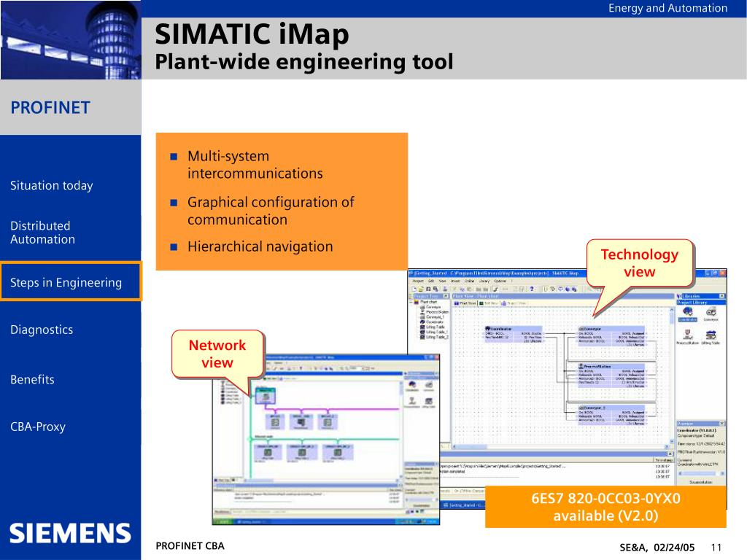Click the PROFINET heading in the sidebar

[50, 108]
